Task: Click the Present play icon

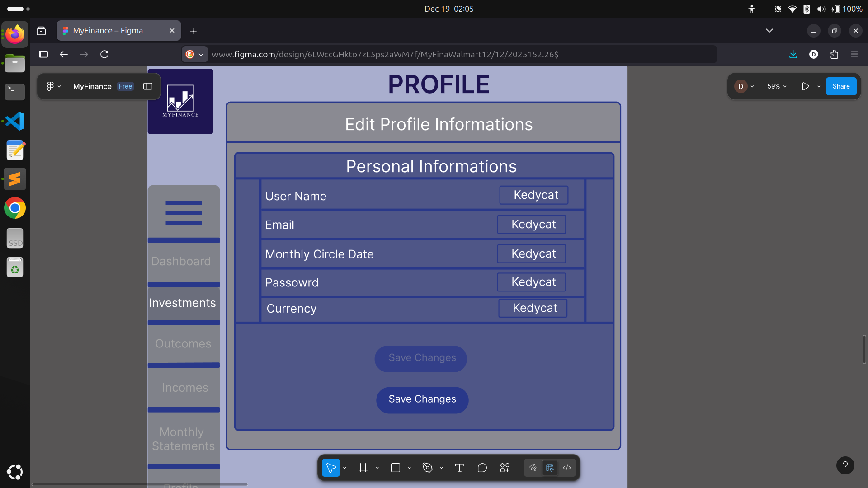Action: coord(805,86)
